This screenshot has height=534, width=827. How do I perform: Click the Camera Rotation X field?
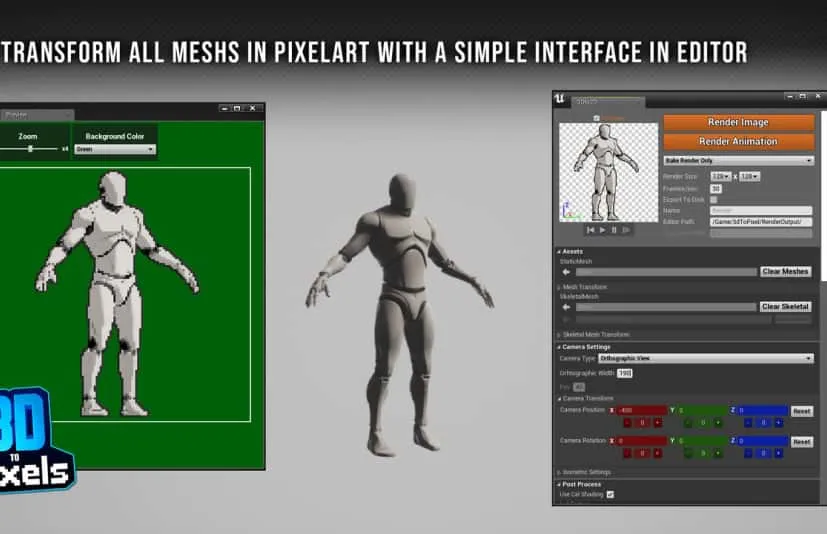(x=642, y=441)
